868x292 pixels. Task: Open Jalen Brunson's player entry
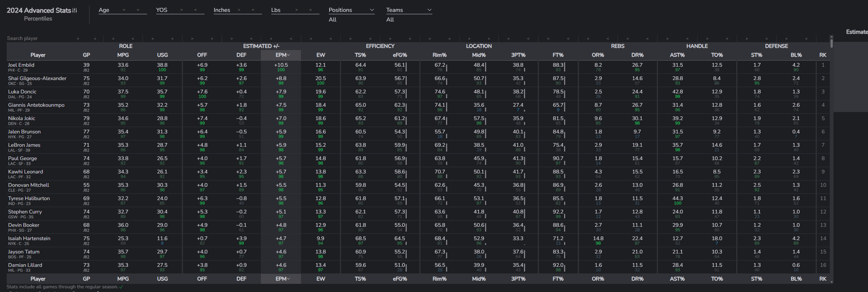(x=24, y=132)
